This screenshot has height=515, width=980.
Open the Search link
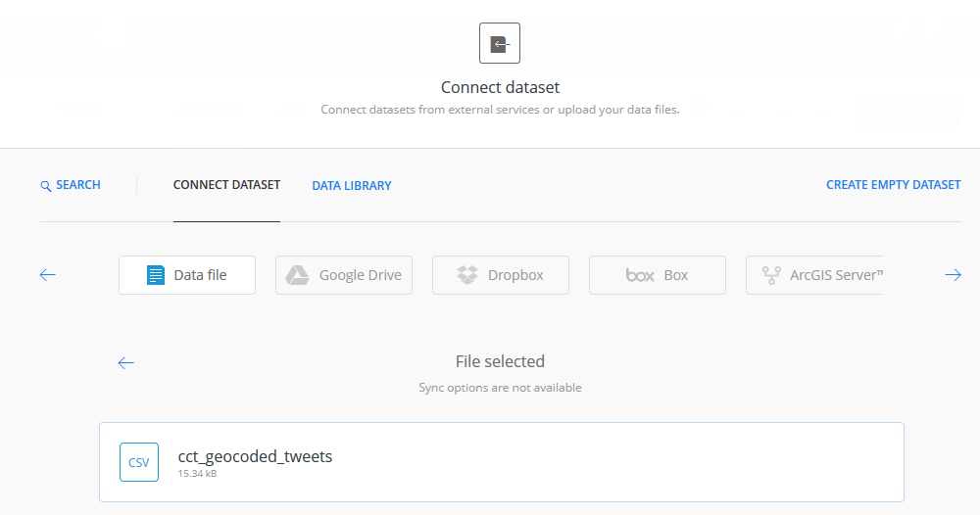pos(71,185)
